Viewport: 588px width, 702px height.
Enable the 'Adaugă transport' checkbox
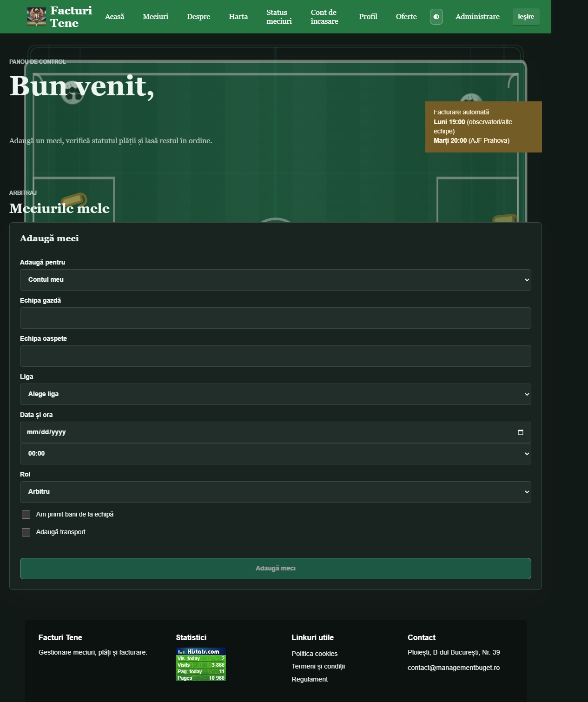pos(26,532)
